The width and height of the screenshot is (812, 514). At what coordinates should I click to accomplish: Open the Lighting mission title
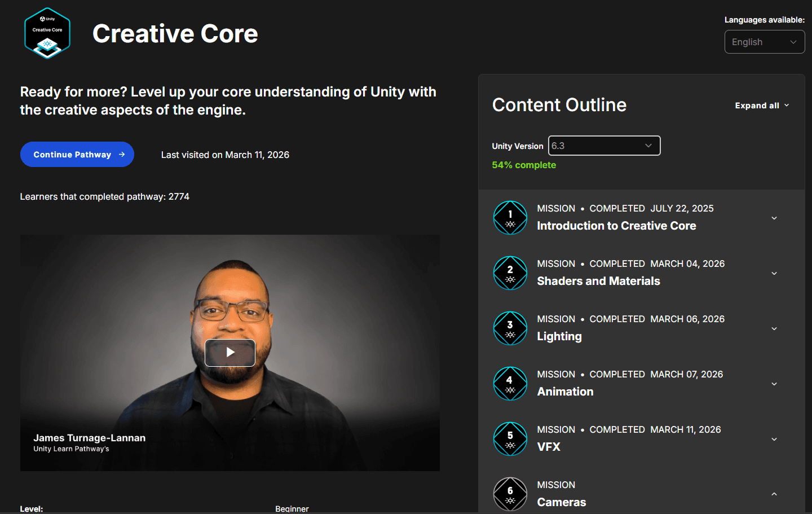pyautogui.click(x=559, y=336)
